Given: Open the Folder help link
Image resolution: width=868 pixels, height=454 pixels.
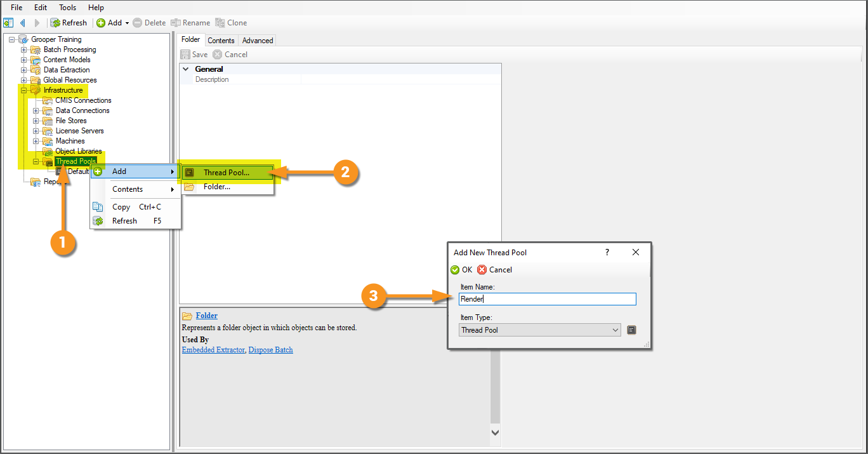Looking at the screenshot, I should coord(207,316).
